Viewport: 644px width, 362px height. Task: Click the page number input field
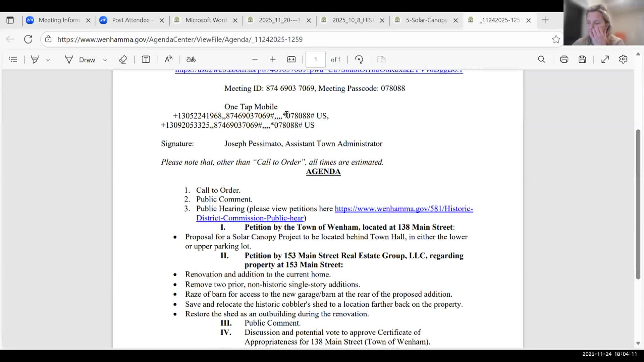coord(315,59)
